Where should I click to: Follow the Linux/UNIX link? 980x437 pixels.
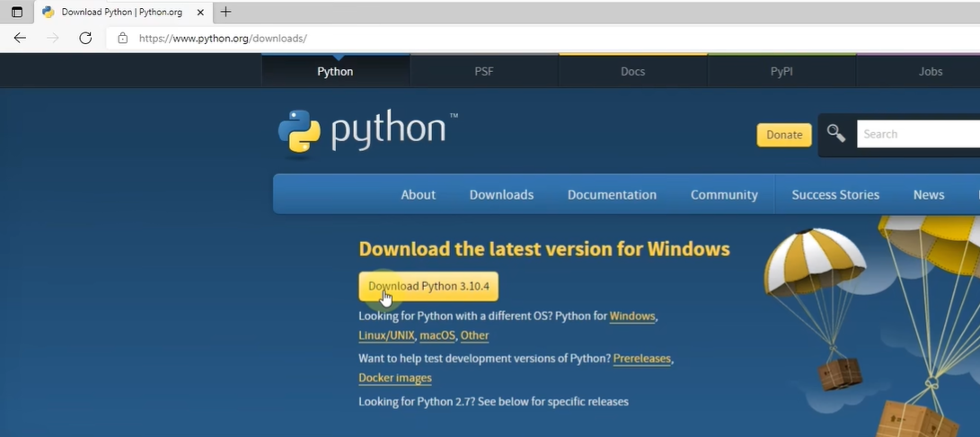tap(386, 335)
